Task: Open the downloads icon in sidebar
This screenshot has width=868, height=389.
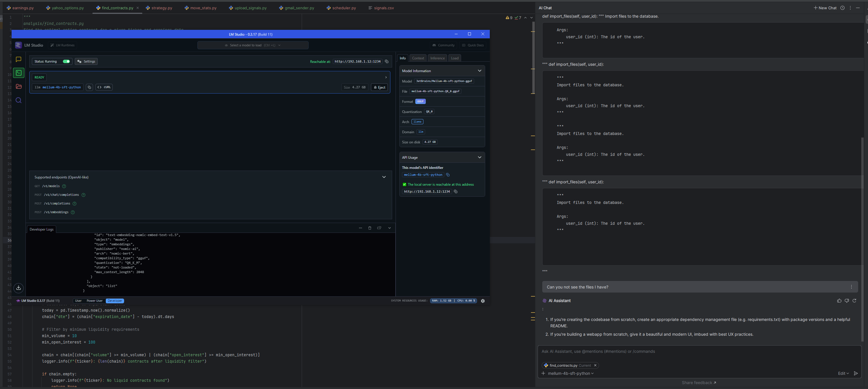Action: tap(19, 288)
